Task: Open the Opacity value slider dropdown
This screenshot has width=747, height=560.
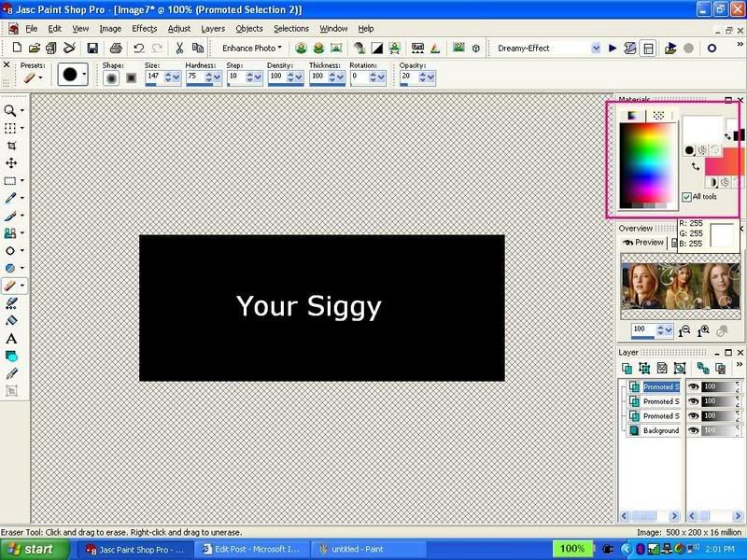Action: (430, 77)
